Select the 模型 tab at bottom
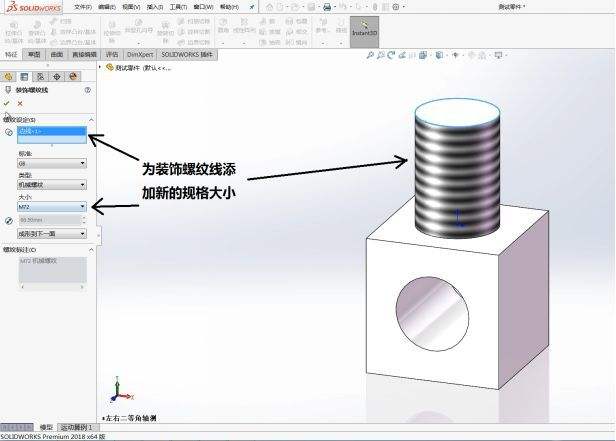Viewport: 616px width, 441px height. [x=46, y=427]
